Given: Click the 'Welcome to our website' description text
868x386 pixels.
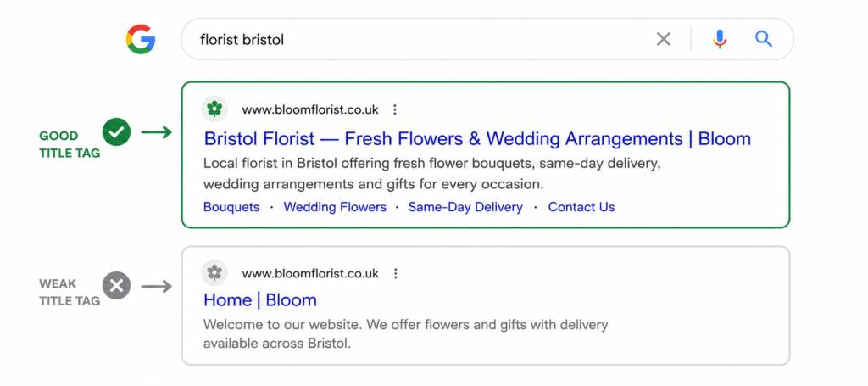Looking at the screenshot, I should [405, 334].
